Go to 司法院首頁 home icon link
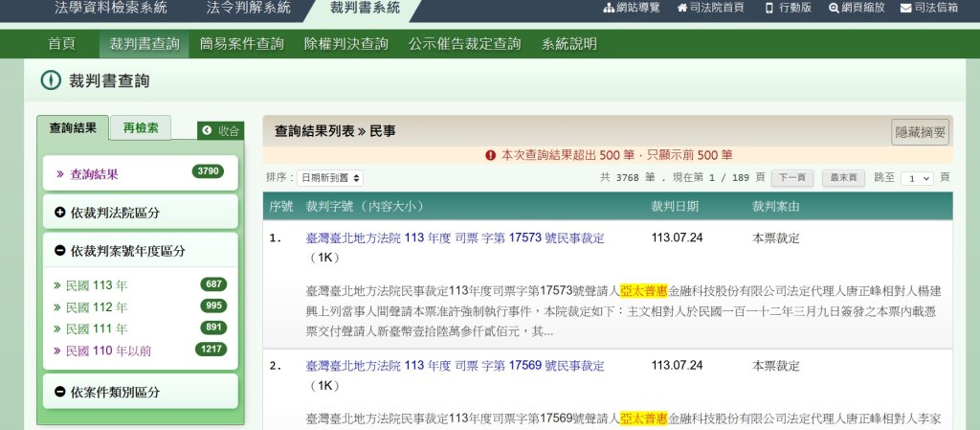980x430 pixels. [x=710, y=9]
